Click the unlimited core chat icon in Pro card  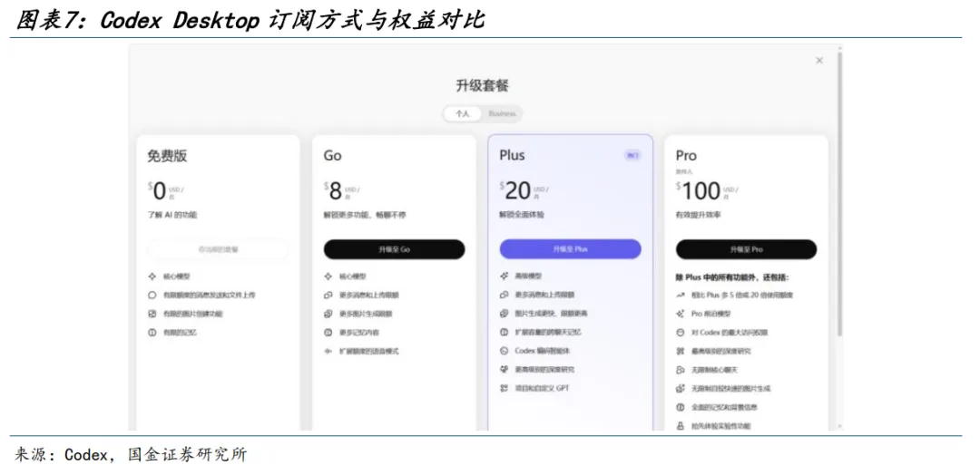(x=681, y=370)
